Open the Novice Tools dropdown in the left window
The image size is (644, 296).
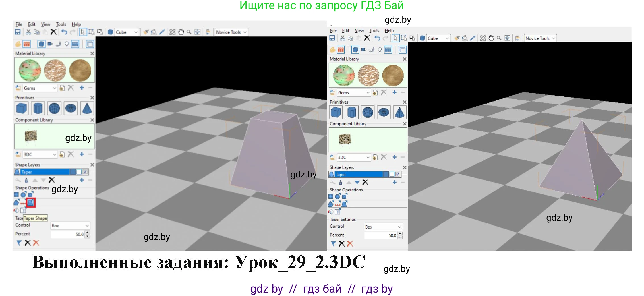click(x=231, y=32)
